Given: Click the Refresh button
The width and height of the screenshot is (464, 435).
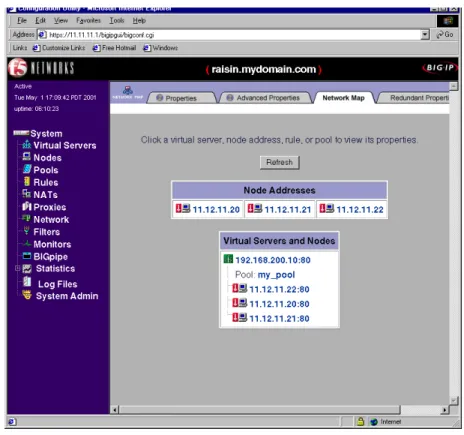Looking at the screenshot, I should 280,162.
